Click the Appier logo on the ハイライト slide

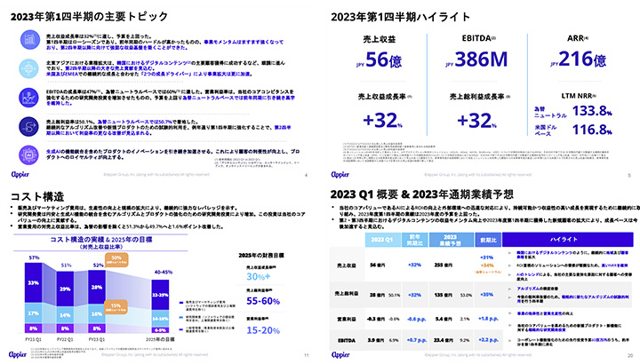pyautogui.click(x=340, y=175)
